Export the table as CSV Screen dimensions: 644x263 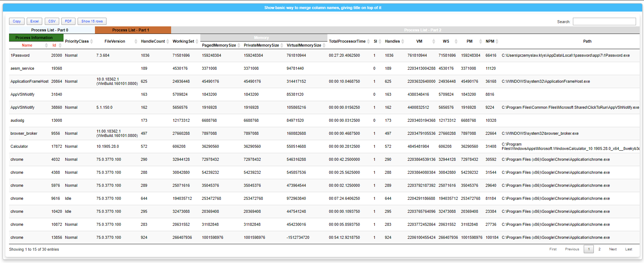(52, 21)
